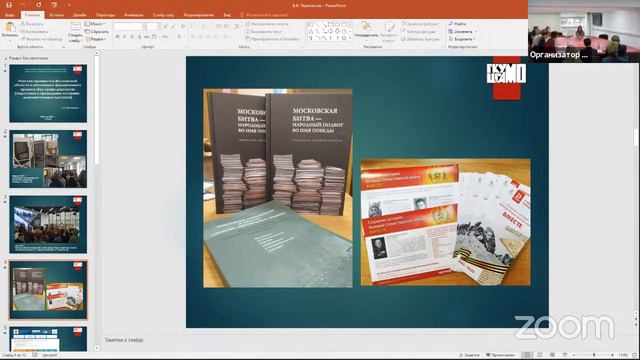The height and width of the screenshot is (360, 640).
Task: Start slideshow from beginning quick access icon
Action: (x=54, y=5)
